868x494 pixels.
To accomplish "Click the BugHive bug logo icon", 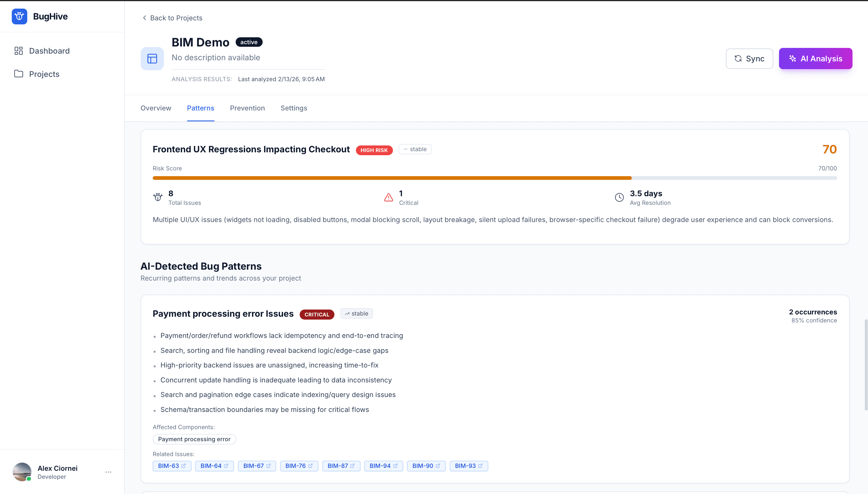I will click(19, 16).
